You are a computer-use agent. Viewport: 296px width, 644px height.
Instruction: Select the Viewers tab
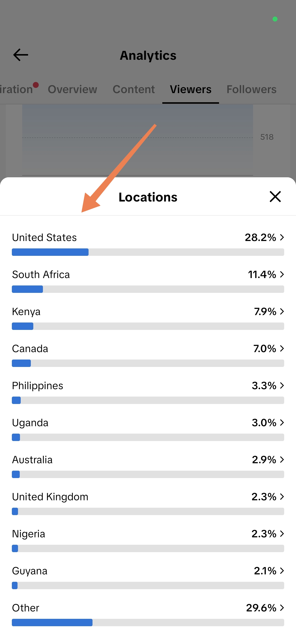pyautogui.click(x=191, y=89)
